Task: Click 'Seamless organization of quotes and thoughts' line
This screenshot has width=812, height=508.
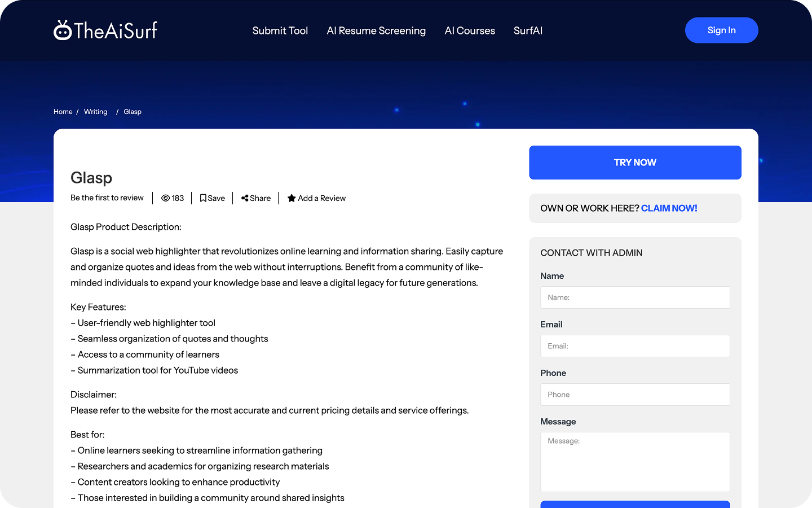Action: 169,339
